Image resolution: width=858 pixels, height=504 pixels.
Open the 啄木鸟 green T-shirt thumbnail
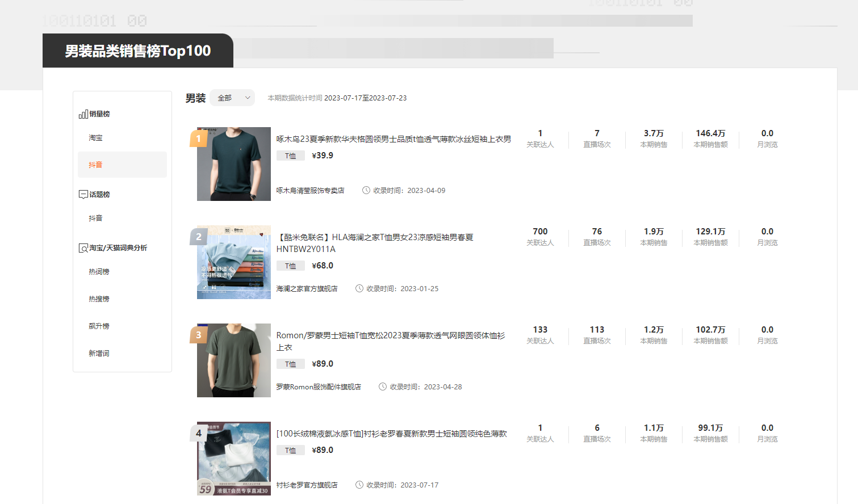click(234, 164)
